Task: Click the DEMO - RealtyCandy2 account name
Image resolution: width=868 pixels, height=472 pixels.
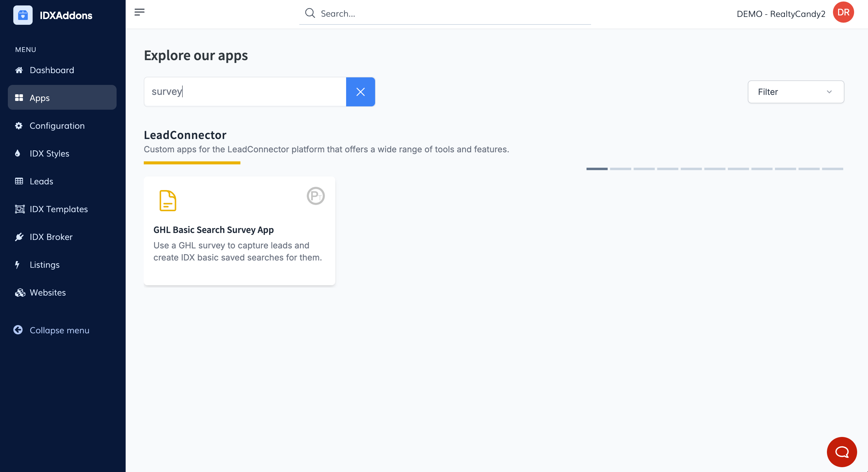Action: pyautogui.click(x=781, y=14)
